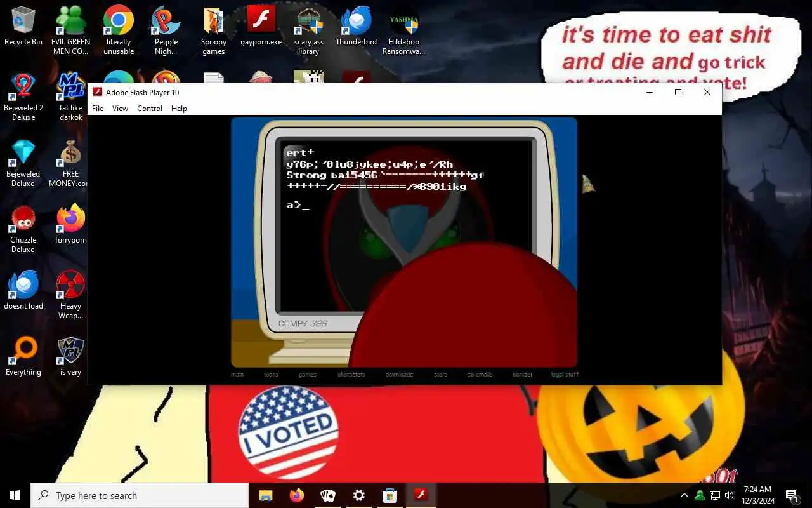Launch the Heavy Weapon desktop shortcut
The width and height of the screenshot is (812, 508).
(x=70, y=295)
